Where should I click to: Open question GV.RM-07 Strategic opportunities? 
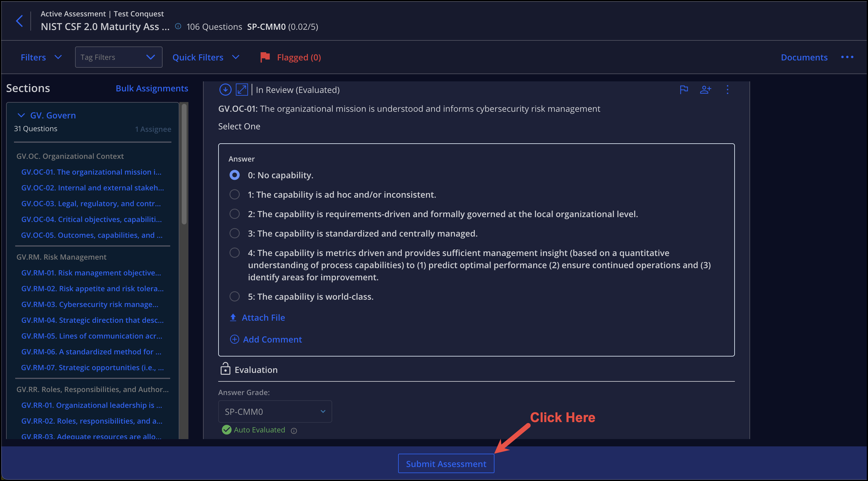92,367
